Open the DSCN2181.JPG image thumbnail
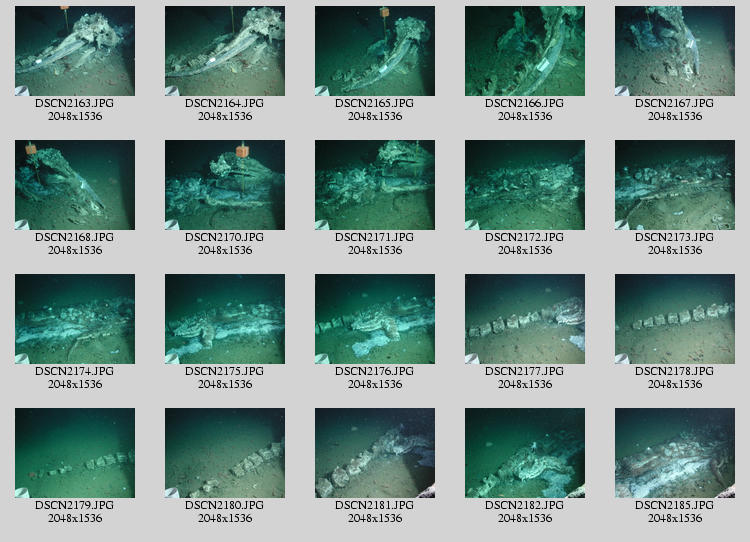750x542 pixels. (375, 453)
